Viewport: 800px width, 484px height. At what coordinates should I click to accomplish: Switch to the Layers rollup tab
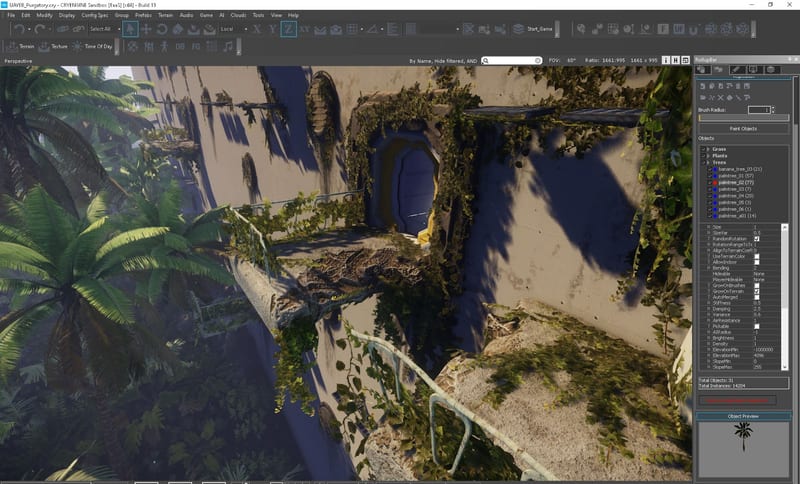tap(771, 69)
